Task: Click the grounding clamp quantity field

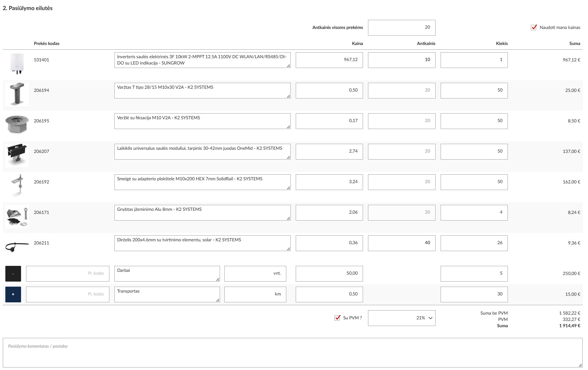Action: 474,213
